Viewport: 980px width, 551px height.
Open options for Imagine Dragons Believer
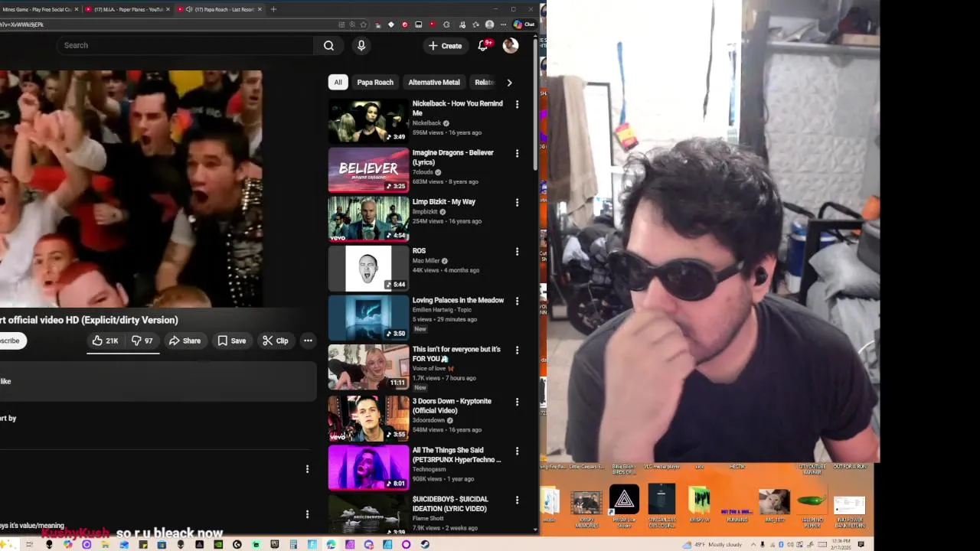[517, 153]
